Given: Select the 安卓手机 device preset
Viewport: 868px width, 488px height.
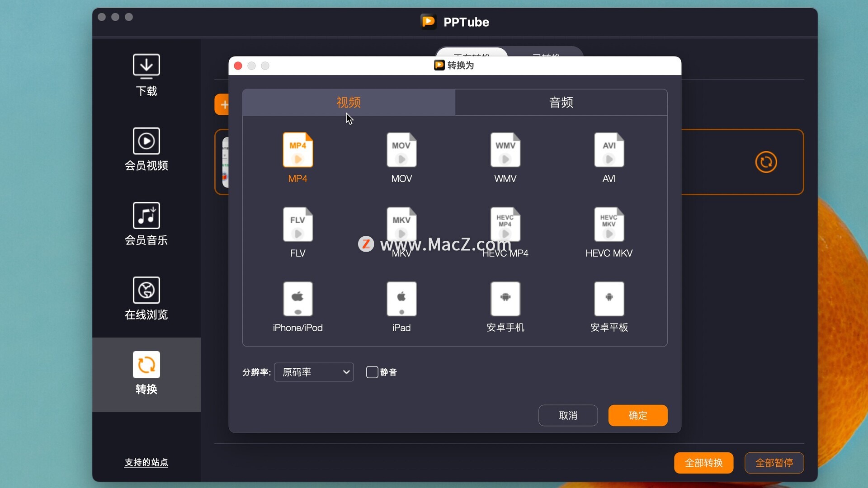Looking at the screenshot, I should (505, 299).
